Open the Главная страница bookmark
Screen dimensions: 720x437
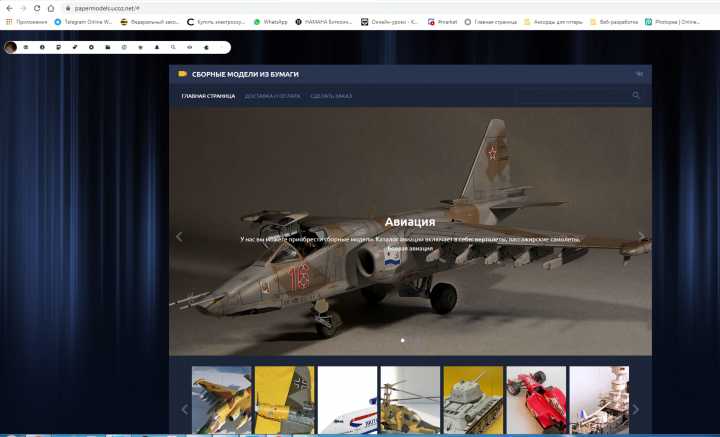click(x=490, y=22)
